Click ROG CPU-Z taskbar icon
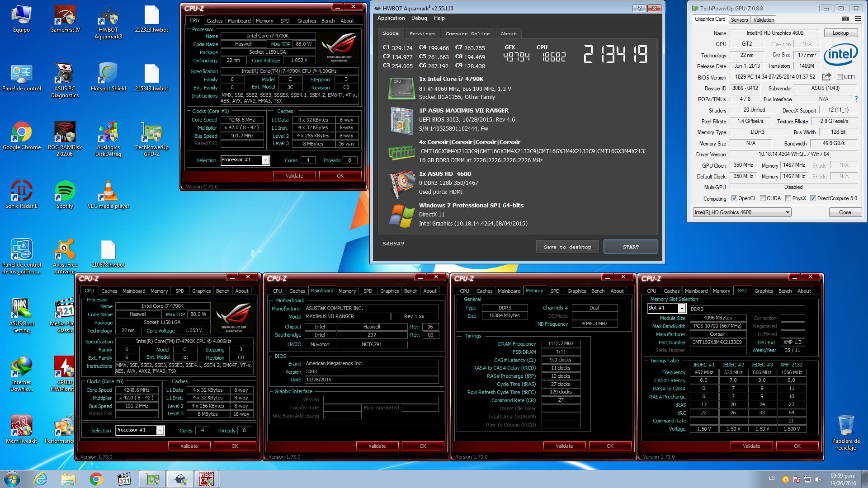The height and width of the screenshot is (488, 868). 207,479
